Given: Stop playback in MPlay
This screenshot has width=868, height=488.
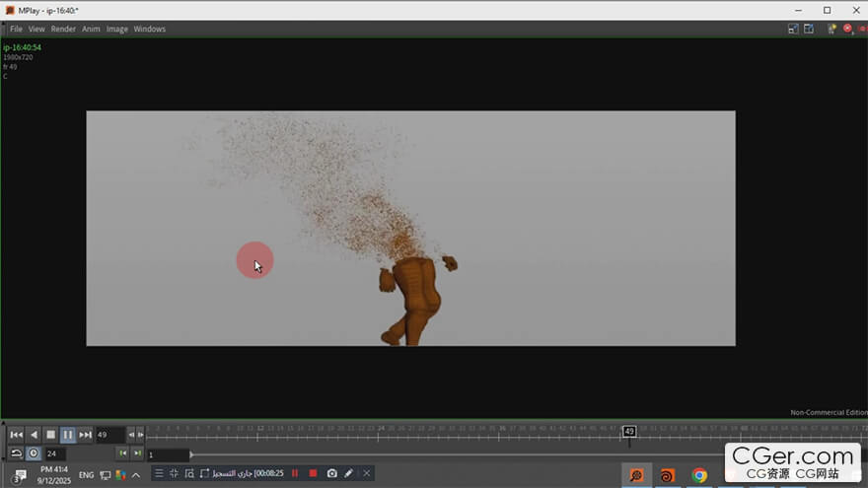Looking at the screenshot, I should pyautogui.click(x=50, y=435).
